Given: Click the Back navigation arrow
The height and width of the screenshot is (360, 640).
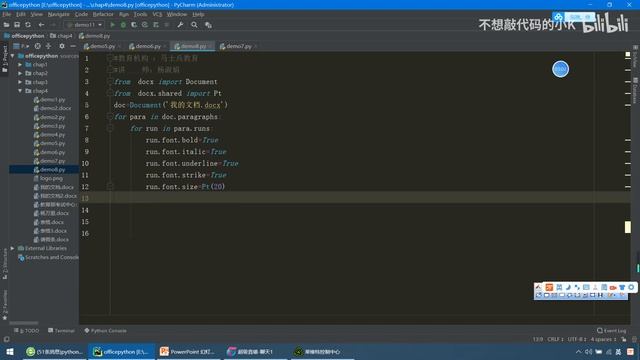Looking at the screenshot, I should [41, 25].
